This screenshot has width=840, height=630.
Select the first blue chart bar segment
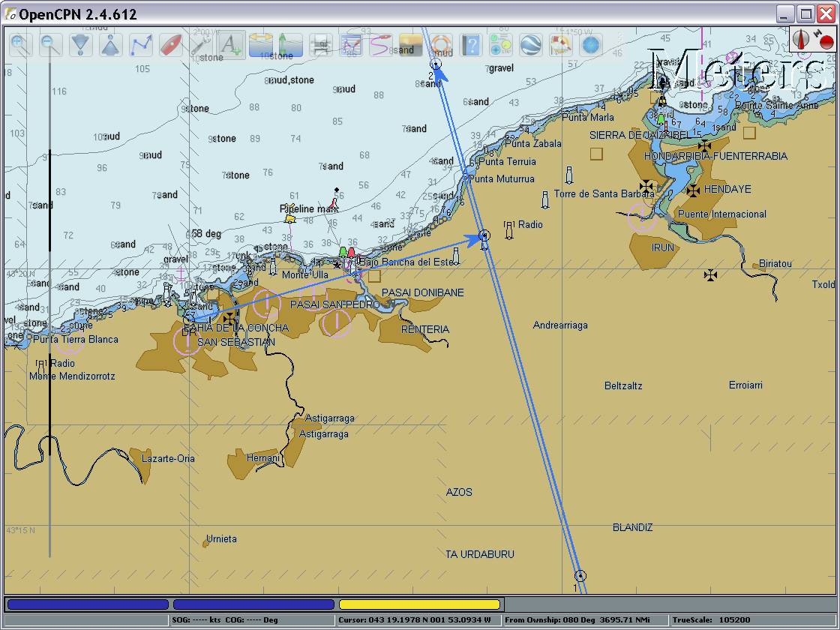(88, 604)
